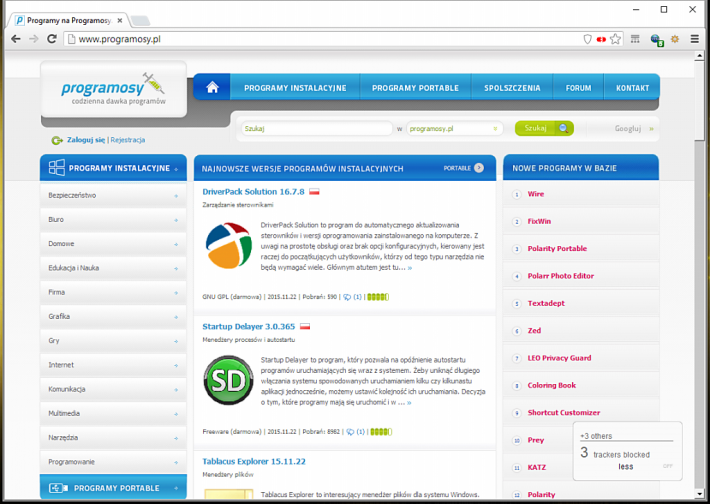Open the programosy.pl search scope dropdown
710x504 pixels.
(x=454, y=129)
